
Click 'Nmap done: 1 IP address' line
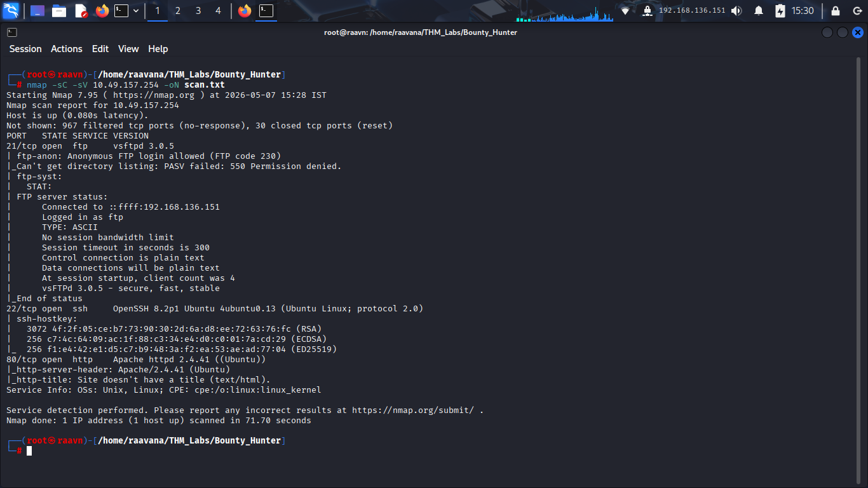click(159, 421)
